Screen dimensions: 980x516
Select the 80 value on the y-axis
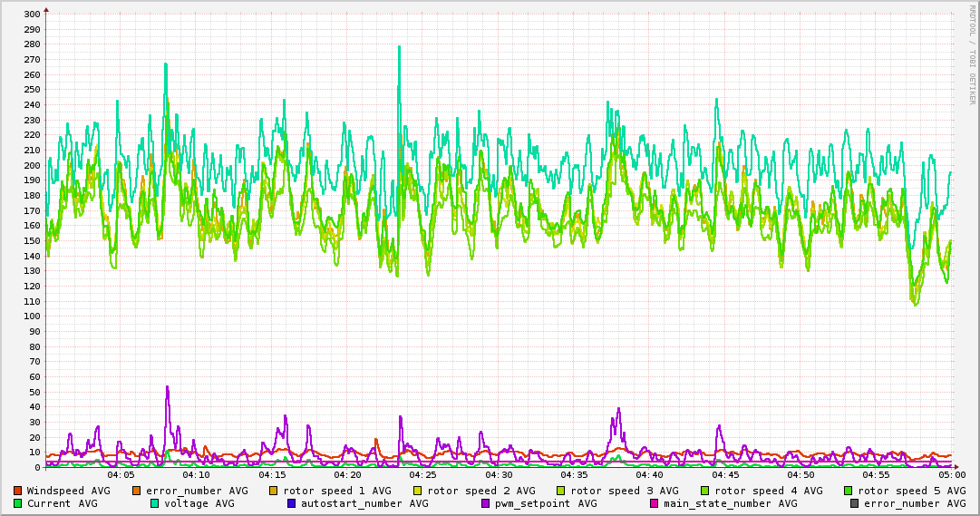(34, 347)
